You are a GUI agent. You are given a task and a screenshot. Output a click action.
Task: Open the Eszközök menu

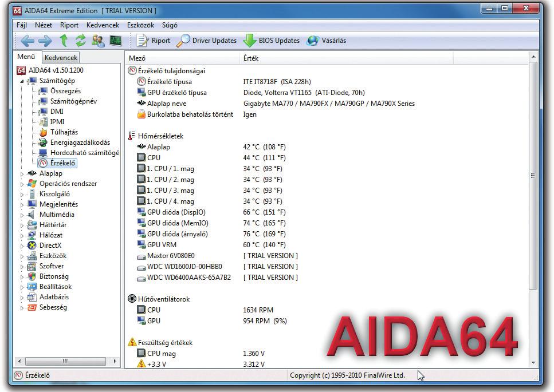click(x=140, y=25)
